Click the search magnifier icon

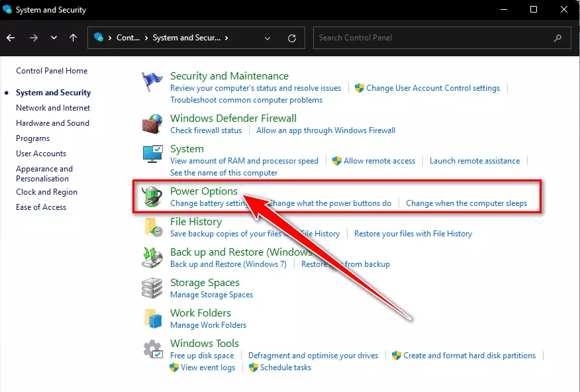(557, 38)
